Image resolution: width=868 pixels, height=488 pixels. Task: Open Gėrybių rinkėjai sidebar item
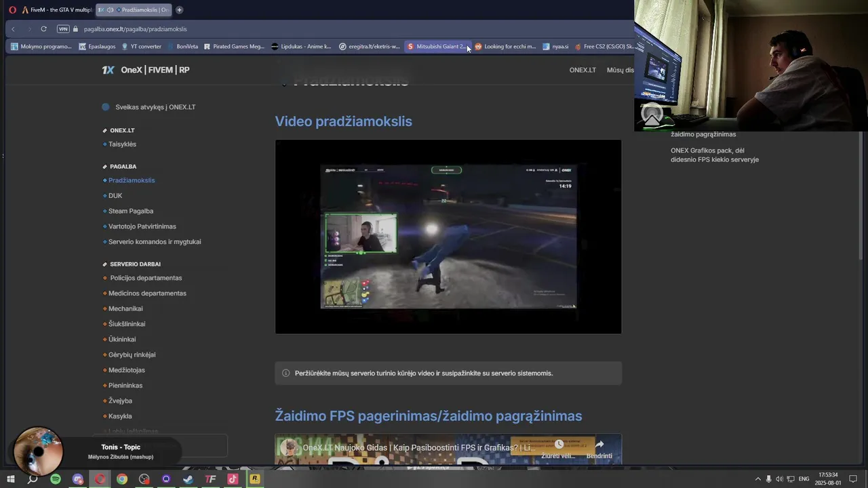click(132, 354)
